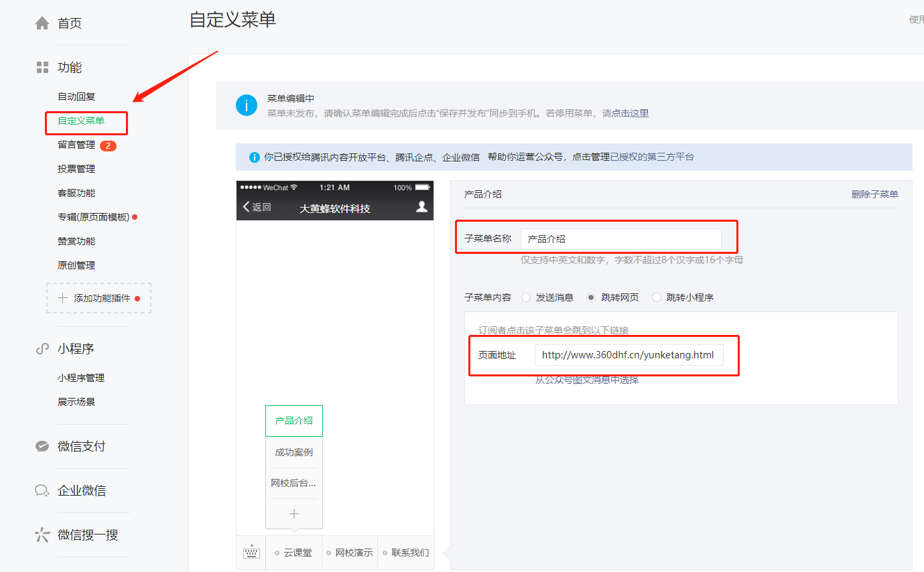Click the small info icon before 你已授权给
Viewport: 924px width, 572px height.
click(255, 157)
